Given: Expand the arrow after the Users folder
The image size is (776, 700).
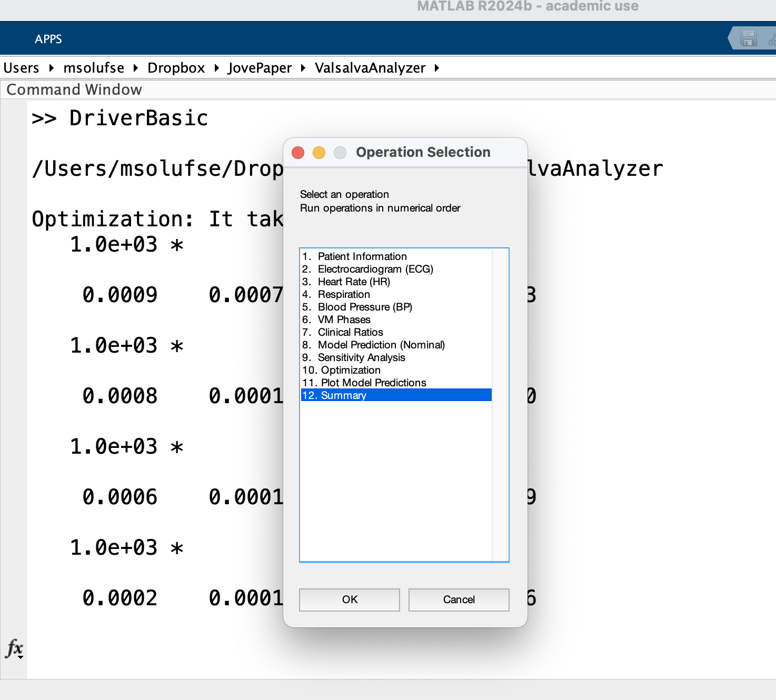Looking at the screenshot, I should pos(51,68).
